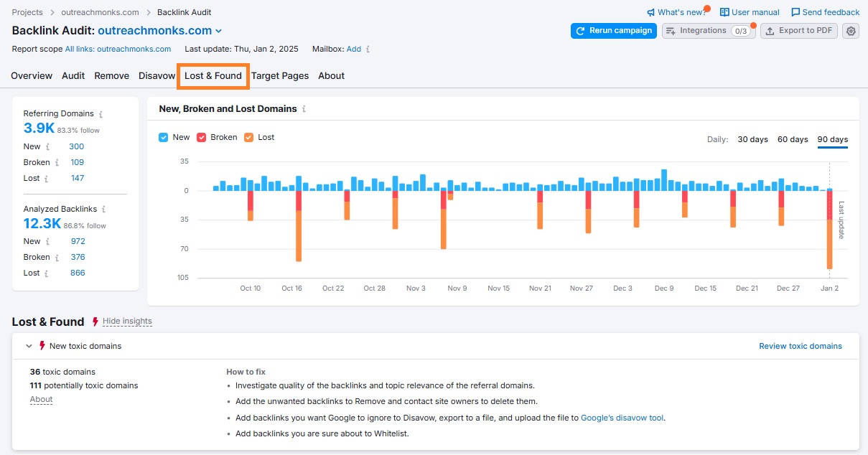The width and height of the screenshot is (868, 455).
Task: Click info icon next to New referring domains
Action: [x=47, y=146]
